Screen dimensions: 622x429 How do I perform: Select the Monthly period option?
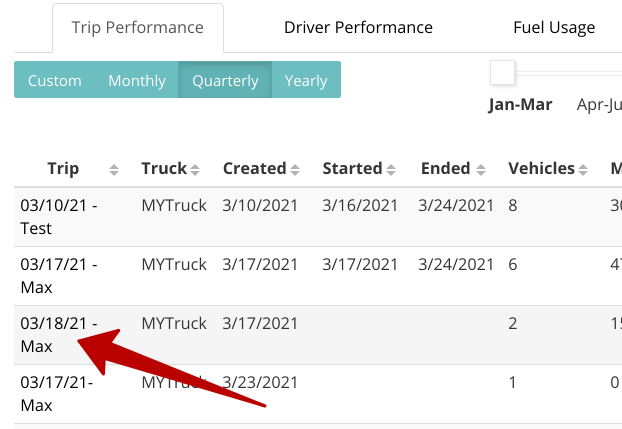tap(137, 81)
